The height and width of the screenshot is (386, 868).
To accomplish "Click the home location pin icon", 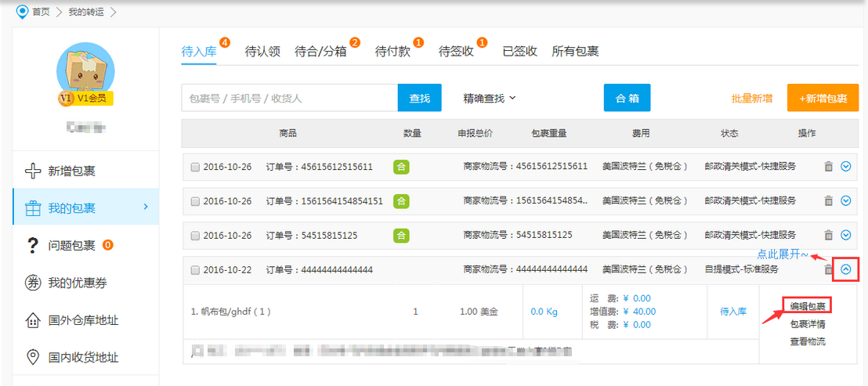I will pos(22,11).
